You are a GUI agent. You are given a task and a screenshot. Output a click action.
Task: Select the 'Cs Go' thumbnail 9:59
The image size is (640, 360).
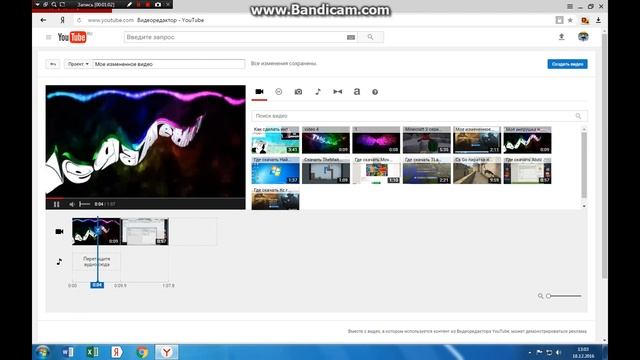tap(477, 170)
